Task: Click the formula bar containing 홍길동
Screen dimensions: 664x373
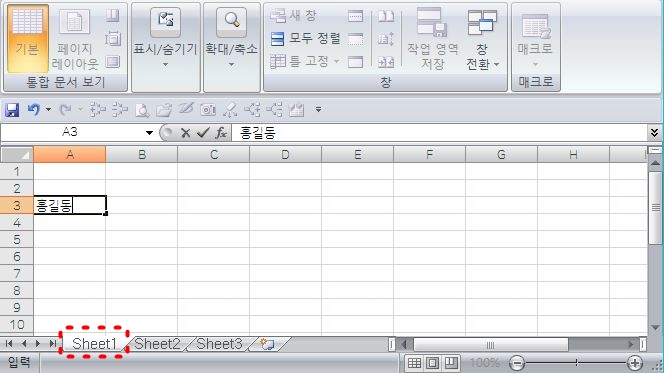Action: (x=439, y=133)
